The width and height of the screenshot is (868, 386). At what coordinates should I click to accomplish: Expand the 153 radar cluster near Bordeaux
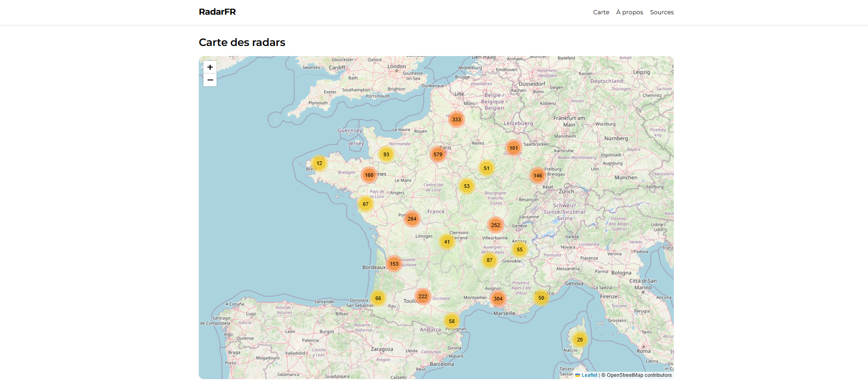pyautogui.click(x=394, y=264)
